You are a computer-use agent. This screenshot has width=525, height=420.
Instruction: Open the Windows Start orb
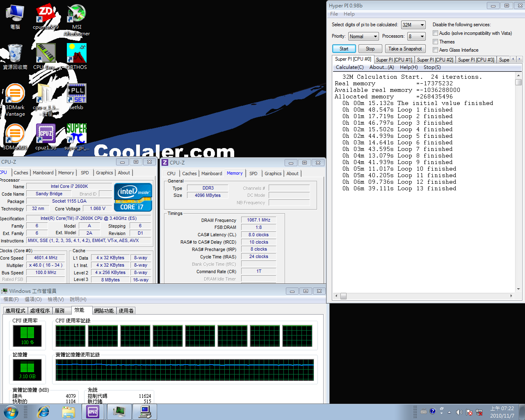point(11,411)
